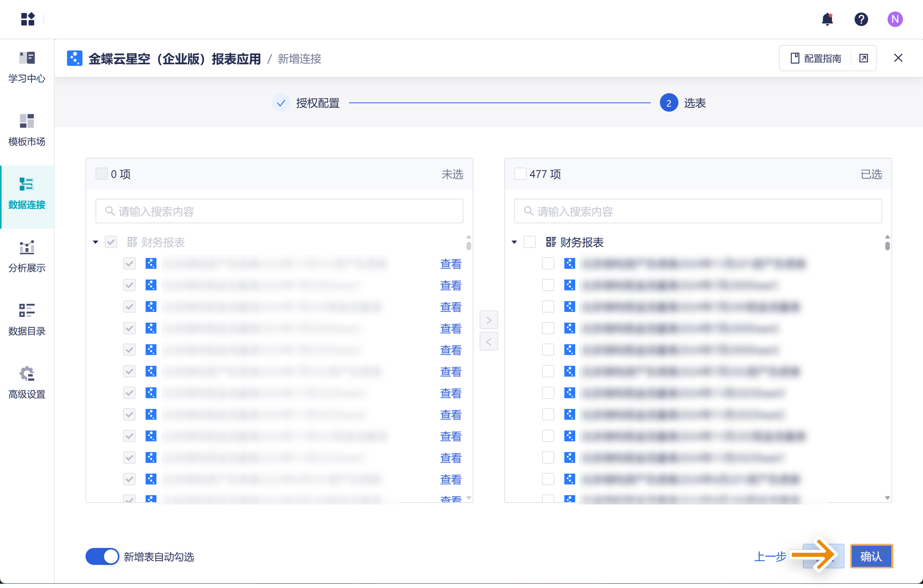
Task: Check the 财务报表 checkbox in the 已选 panel
Action: tap(530, 242)
